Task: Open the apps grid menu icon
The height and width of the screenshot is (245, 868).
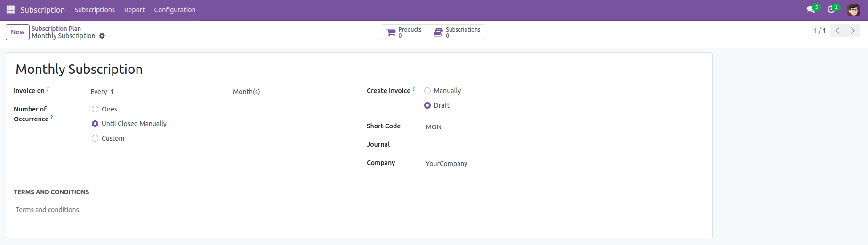Action: point(10,9)
